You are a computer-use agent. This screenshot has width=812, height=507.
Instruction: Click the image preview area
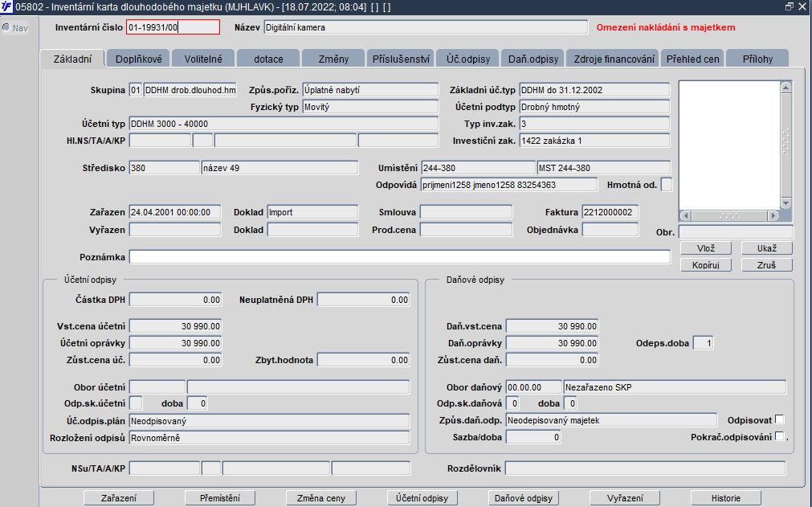coord(729,145)
